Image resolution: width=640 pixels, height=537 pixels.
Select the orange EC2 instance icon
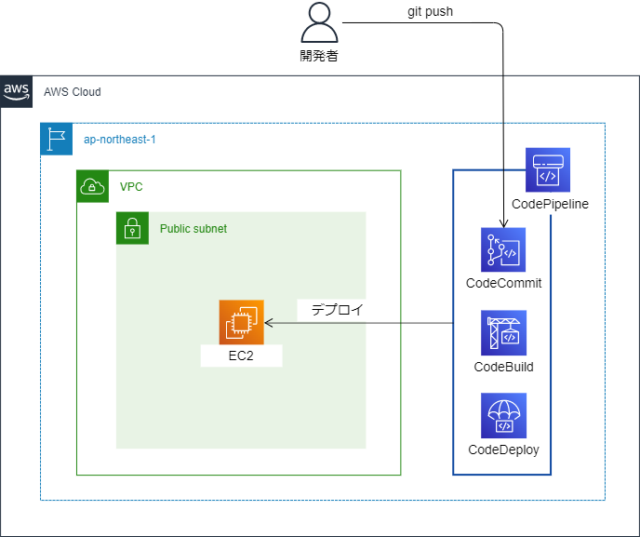[241, 322]
